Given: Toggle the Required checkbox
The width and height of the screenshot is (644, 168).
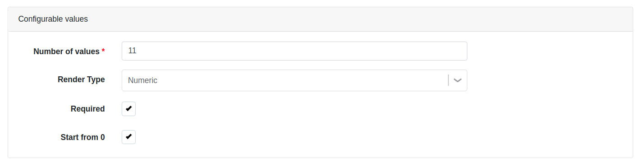Looking at the screenshot, I should pyautogui.click(x=128, y=109).
